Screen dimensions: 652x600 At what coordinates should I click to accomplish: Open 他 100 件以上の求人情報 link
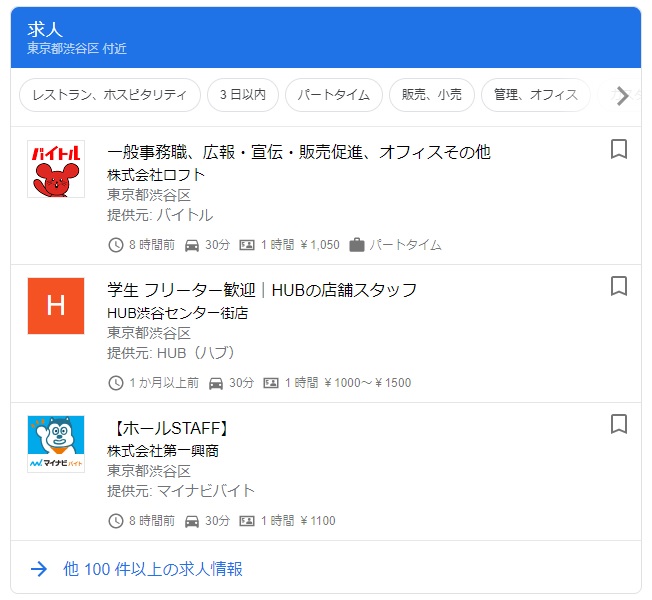click(153, 569)
